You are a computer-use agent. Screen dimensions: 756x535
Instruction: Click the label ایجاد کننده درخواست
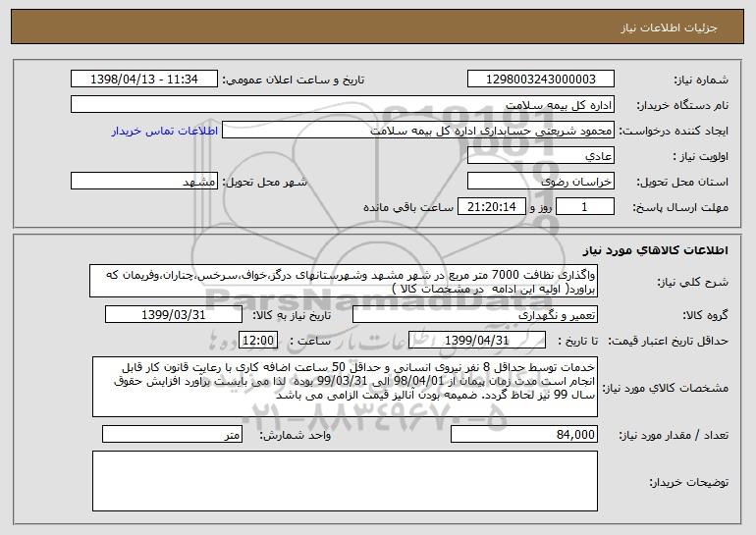coord(675,132)
